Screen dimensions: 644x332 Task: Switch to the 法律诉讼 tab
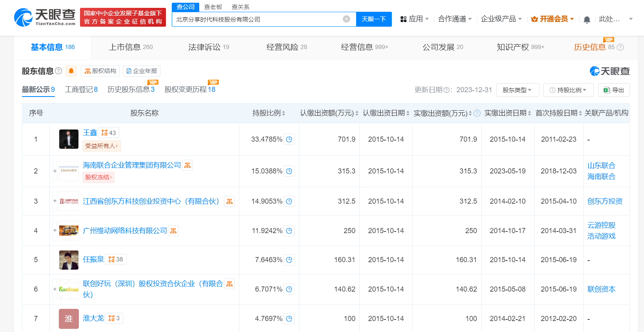click(x=209, y=47)
